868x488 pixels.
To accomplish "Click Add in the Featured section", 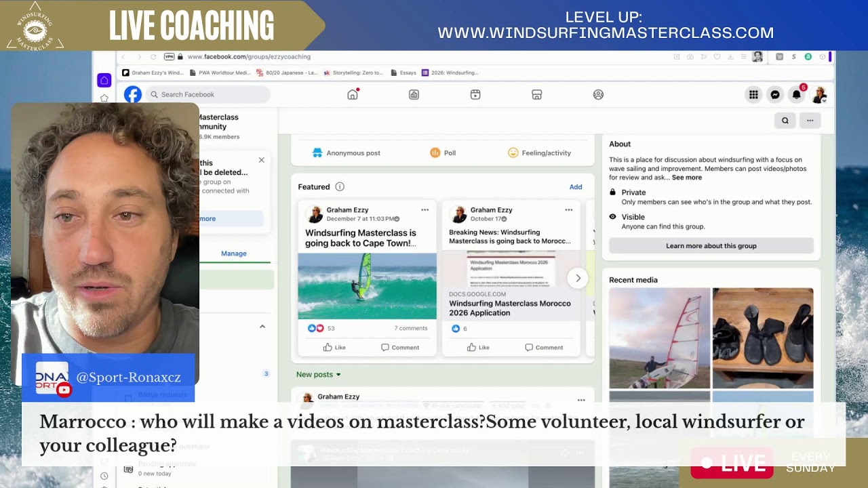I will [576, 187].
